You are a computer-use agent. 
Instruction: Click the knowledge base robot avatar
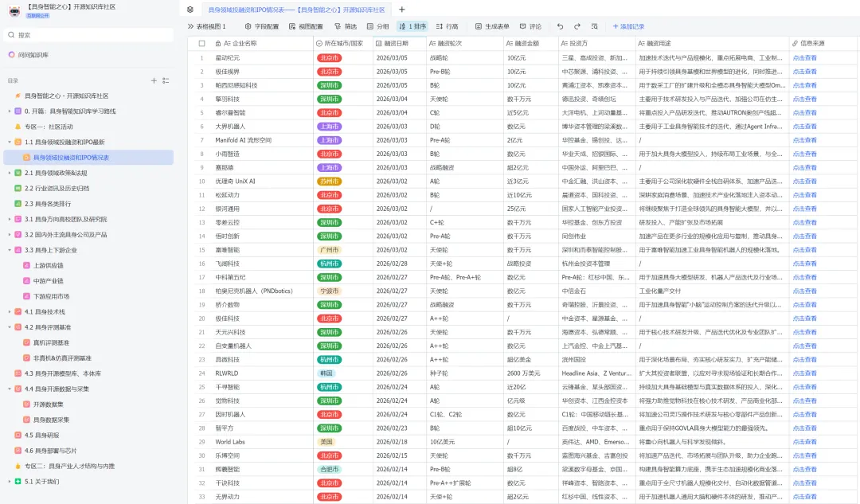[14, 11]
